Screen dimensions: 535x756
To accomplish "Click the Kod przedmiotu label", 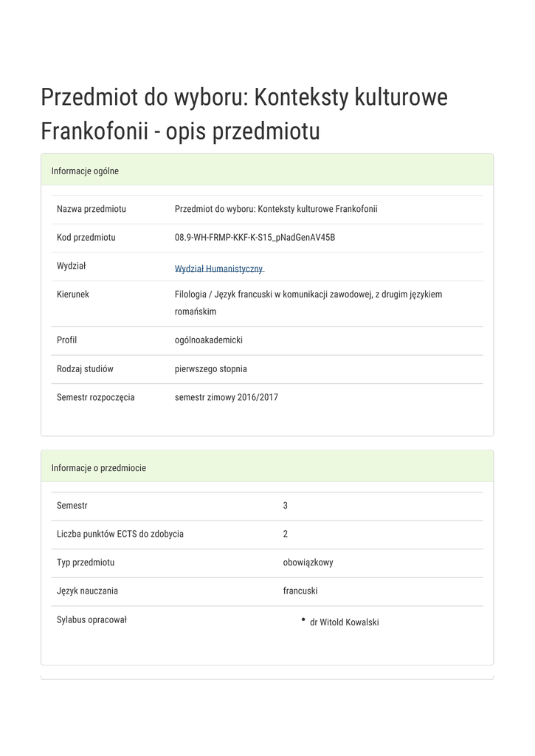I will click(86, 238).
